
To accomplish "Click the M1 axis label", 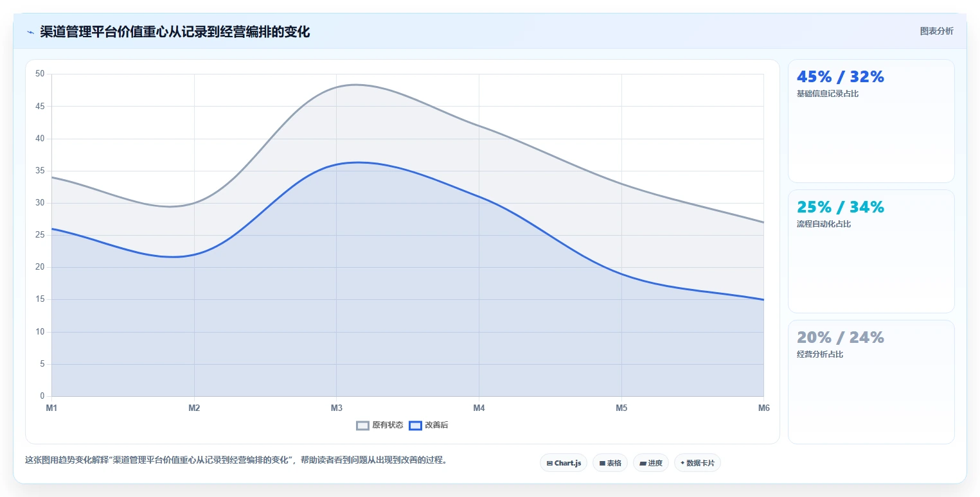I will pyautogui.click(x=51, y=408).
